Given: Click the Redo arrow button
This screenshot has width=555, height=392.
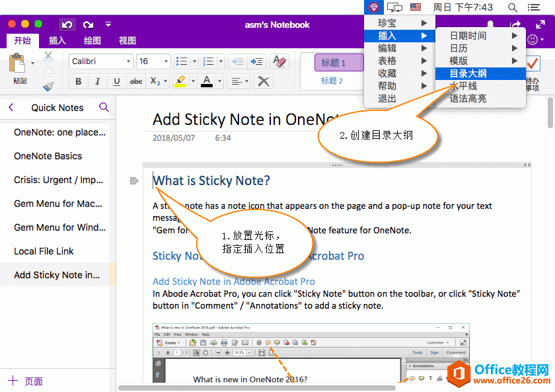Looking at the screenshot, I should (x=88, y=24).
